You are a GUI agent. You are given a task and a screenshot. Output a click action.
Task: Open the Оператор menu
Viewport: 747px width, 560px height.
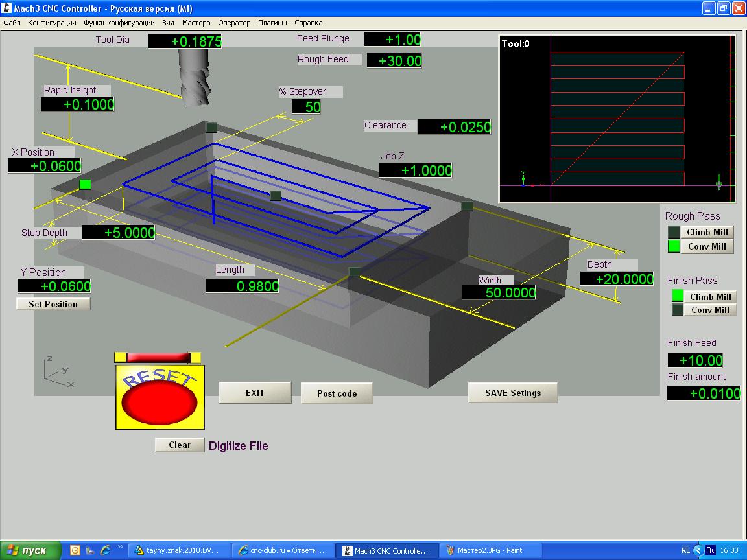(234, 23)
